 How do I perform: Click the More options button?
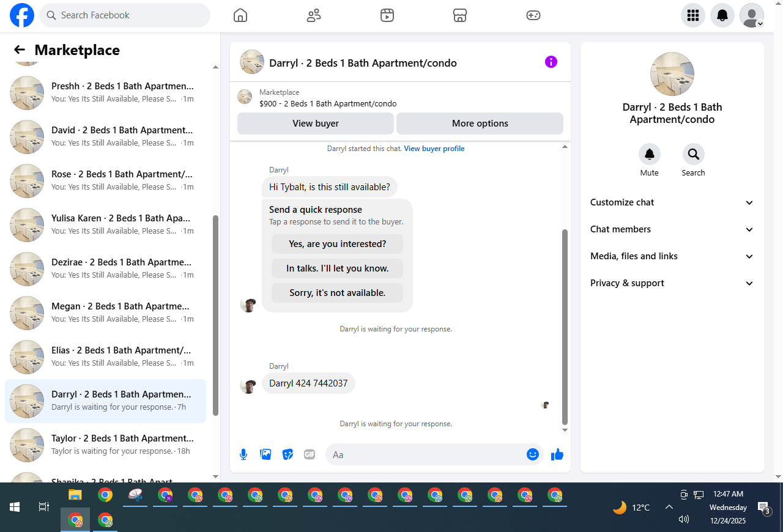coord(480,124)
